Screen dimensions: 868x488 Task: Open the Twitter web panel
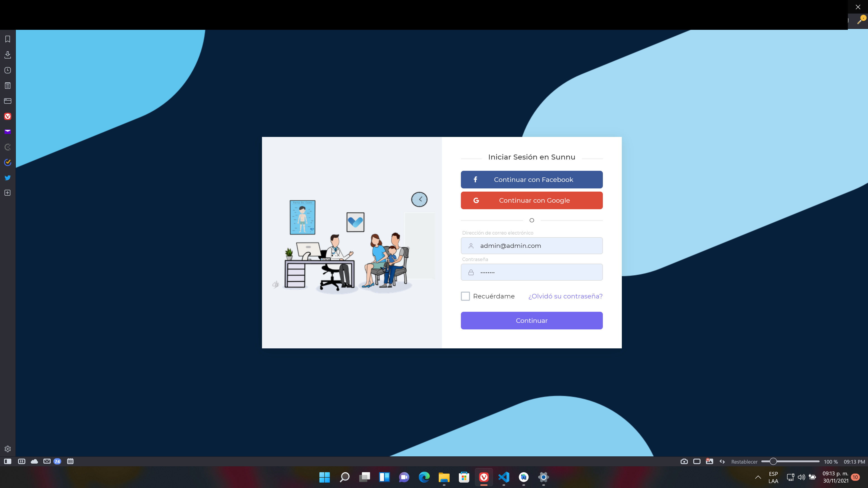click(x=7, y=178)
